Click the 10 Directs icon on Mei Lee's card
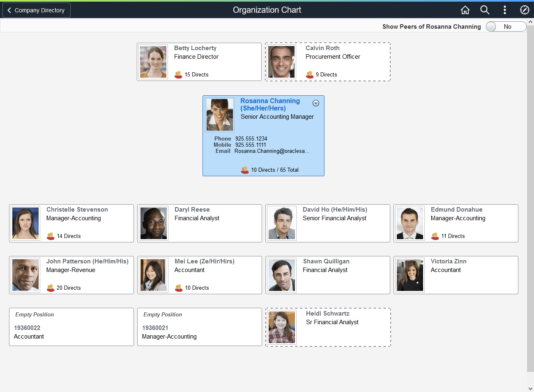 pos(178,288)
